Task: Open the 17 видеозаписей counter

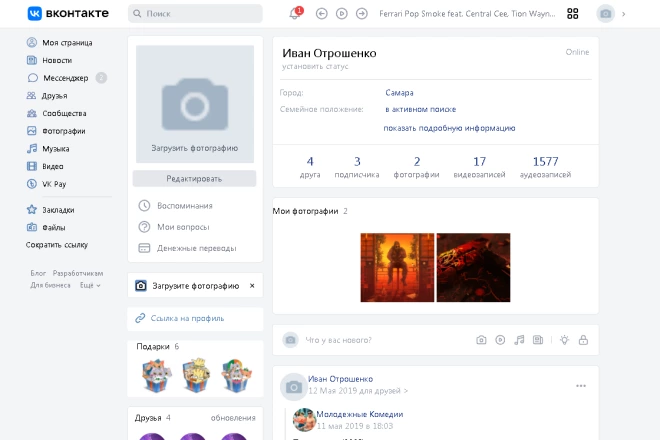Action: 479,167
